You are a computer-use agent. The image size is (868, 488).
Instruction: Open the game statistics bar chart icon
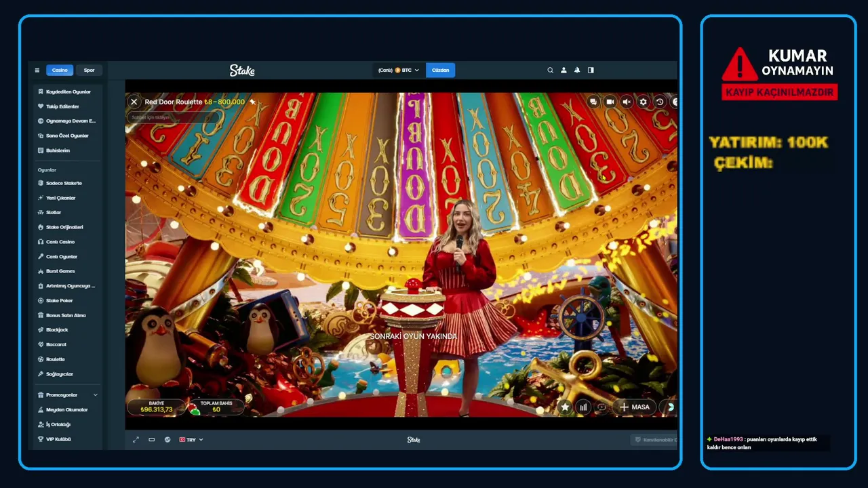tap(583, 407)
